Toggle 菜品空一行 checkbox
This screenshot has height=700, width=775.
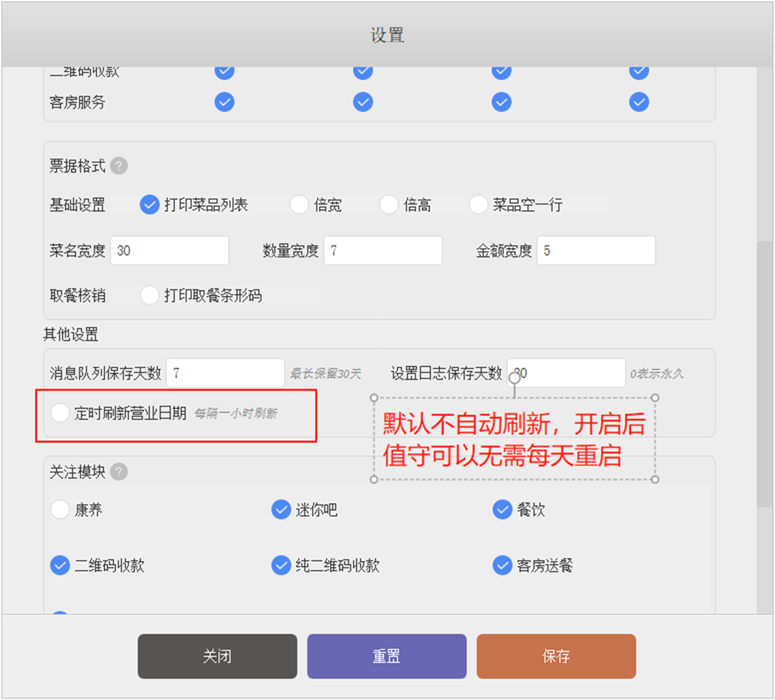[x=478, y=205]
